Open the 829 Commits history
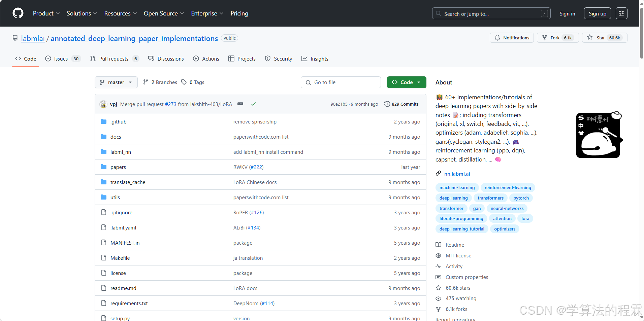 (x=401, y=104)
